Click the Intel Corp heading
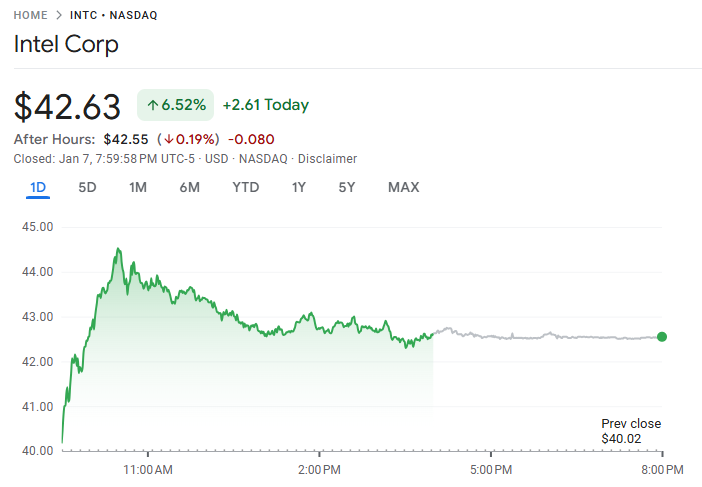The image size is (702, 487). (x=66, y=45)
